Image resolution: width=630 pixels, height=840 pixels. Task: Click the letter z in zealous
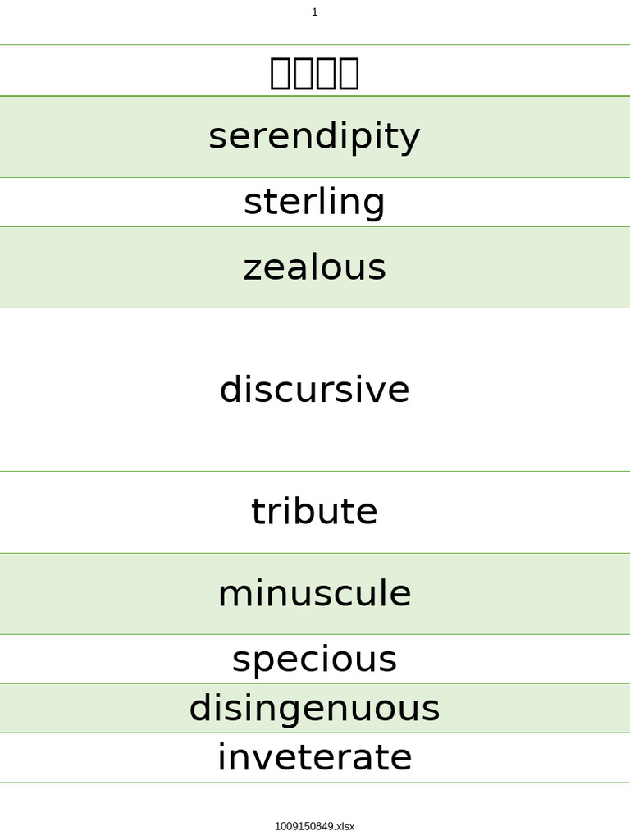coord(252,269)
